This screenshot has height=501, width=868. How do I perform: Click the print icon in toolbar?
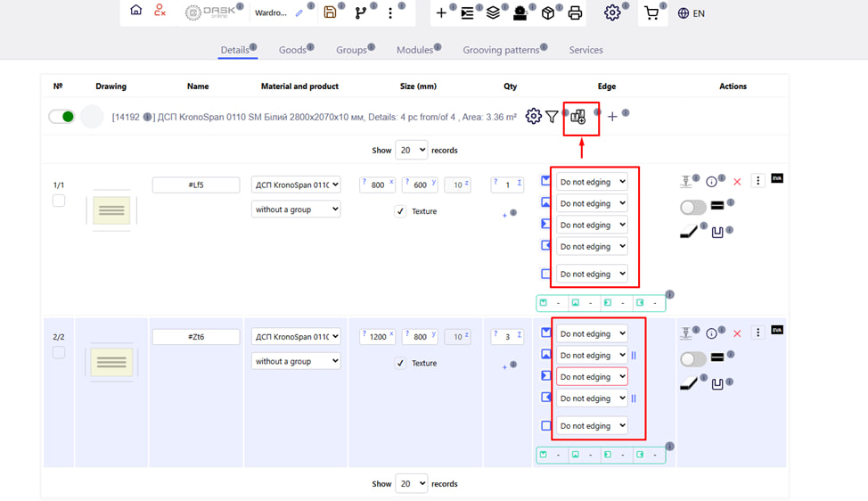coord(575,13)
